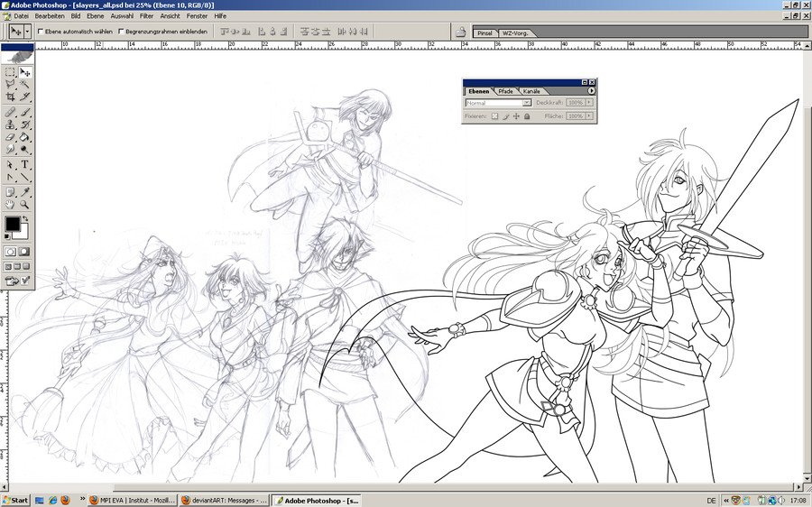812x507 pixels.
Task: Open the WZ-Vorg. tab in palette well
Action: 515,33
